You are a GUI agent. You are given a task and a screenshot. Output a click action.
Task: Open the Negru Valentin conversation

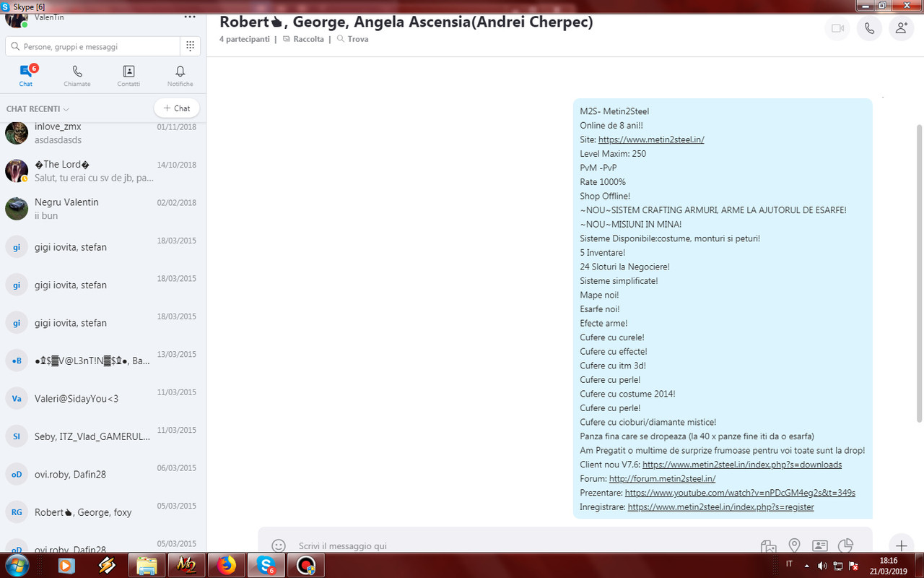tap(103, 209)
